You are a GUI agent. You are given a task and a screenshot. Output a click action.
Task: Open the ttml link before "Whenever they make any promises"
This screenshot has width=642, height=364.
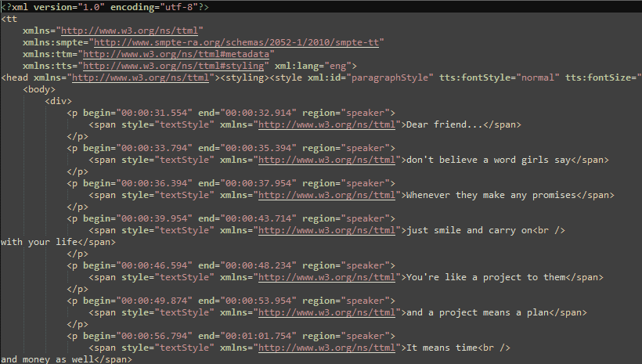pos(326,195)
